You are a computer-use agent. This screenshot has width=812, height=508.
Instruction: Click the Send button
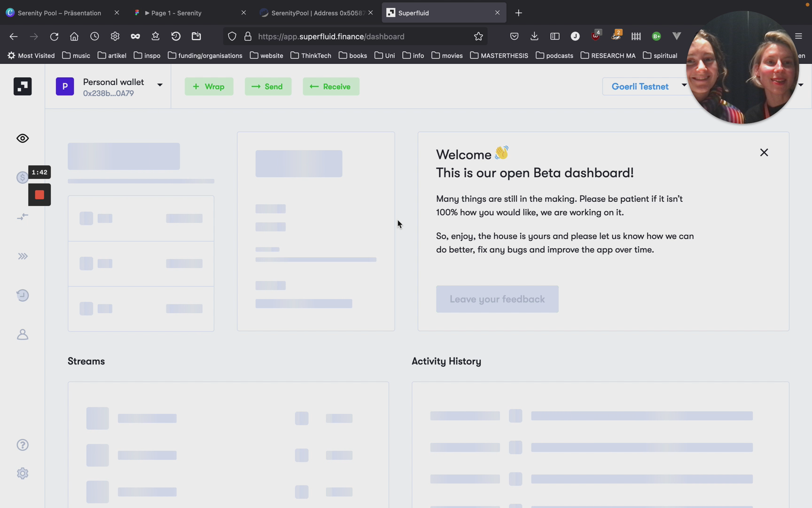click(268, 87)
